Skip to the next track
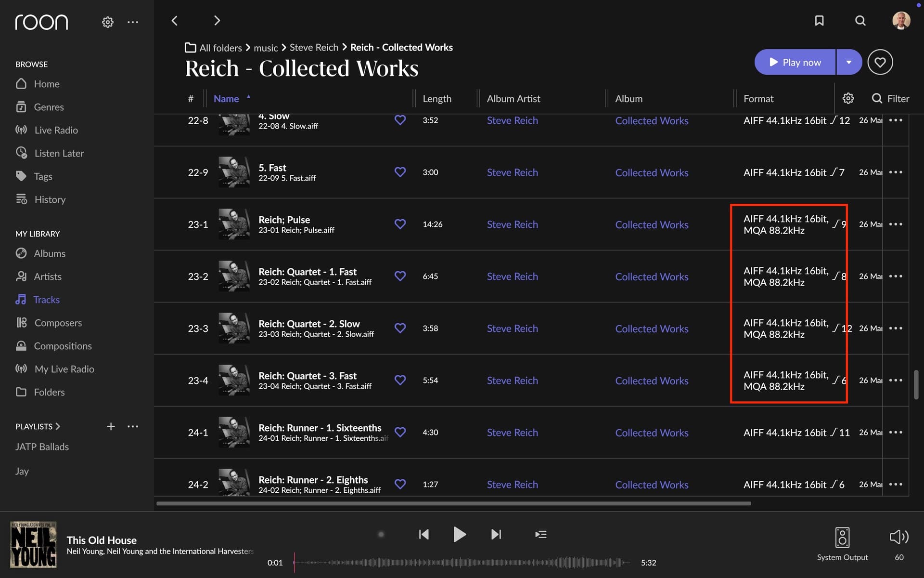Image resolution: width=924 pixels, height=578 pixels. point(496,534)
